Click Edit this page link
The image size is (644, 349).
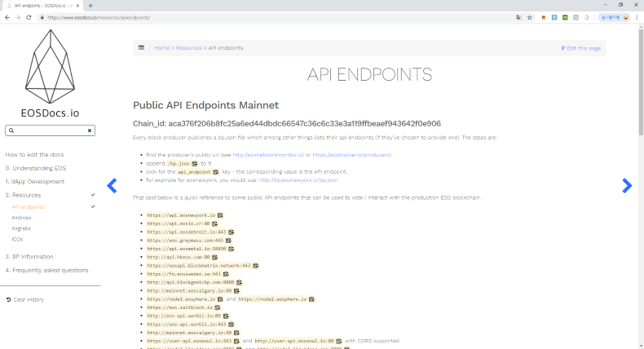[x=580, y=48]
